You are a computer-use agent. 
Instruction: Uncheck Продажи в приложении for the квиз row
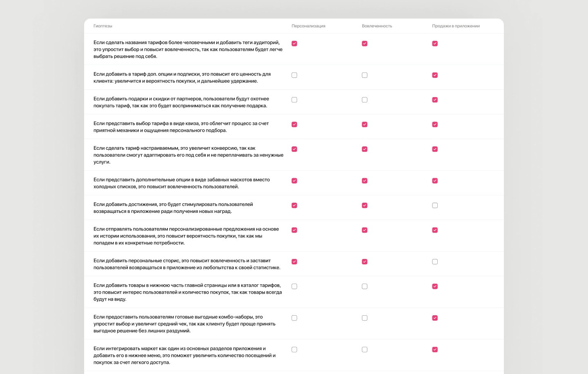click(x=435, y=124)
